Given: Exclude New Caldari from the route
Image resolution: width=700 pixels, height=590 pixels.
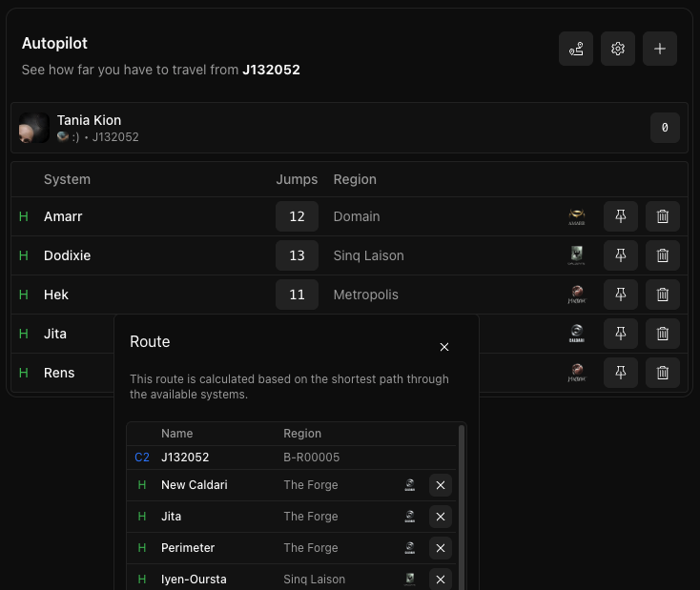Looking at the screenshot, I should [x=441, y=485].
